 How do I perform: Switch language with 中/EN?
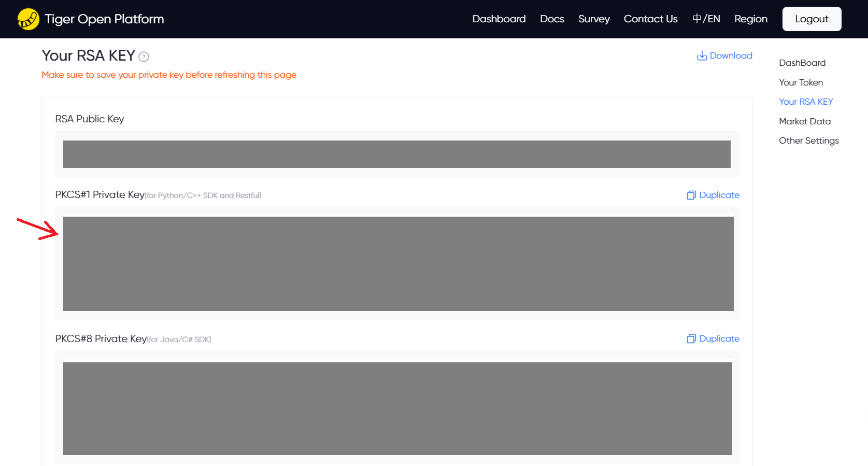point(706,19)
